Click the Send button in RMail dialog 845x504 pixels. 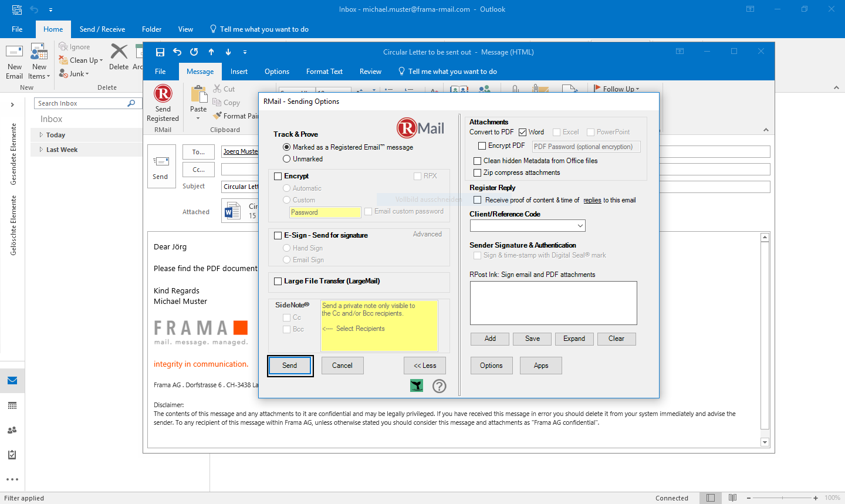pyautogui.click(x=290, y=366)
